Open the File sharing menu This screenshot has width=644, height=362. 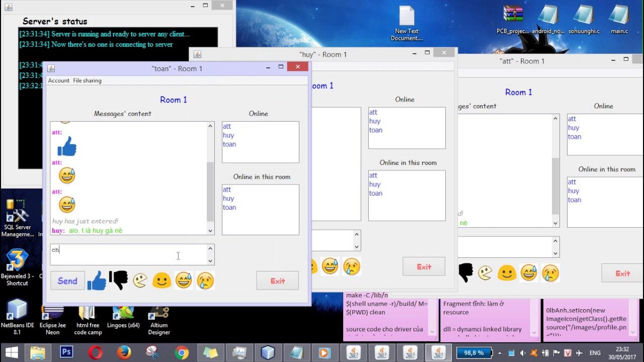[x=87, y=80]
